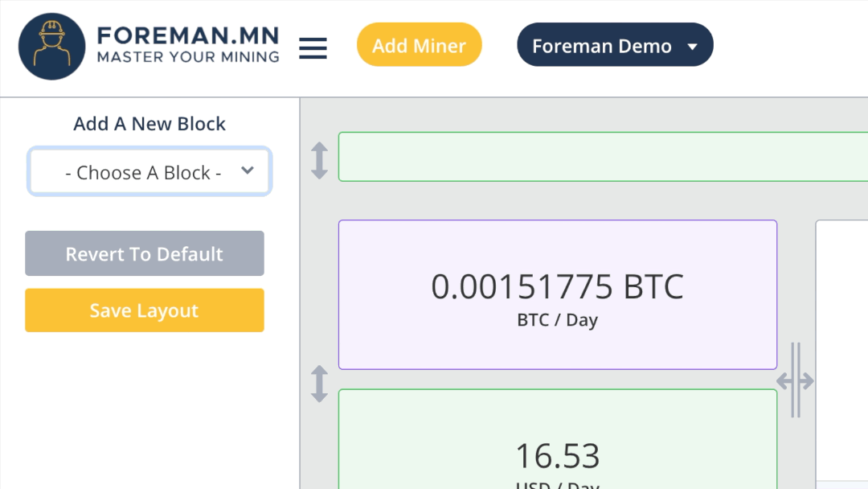Click Revert To Default button
Screen dimensions: 868x489
pyautogui.click(x=145, y=253)
